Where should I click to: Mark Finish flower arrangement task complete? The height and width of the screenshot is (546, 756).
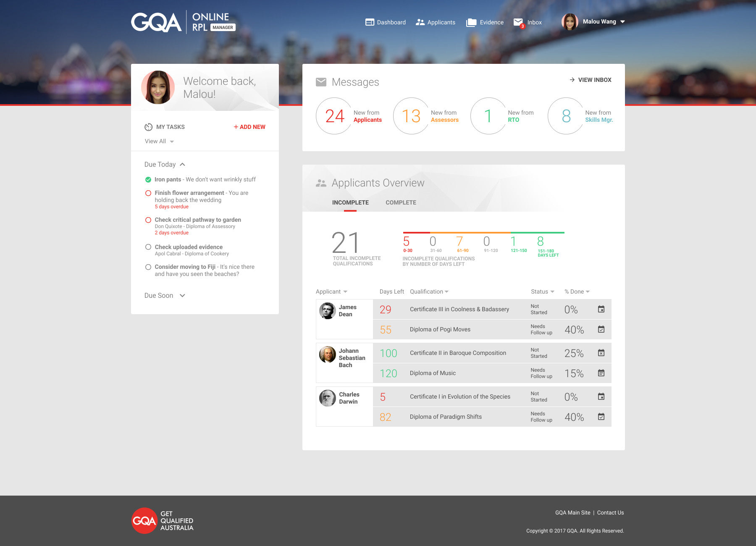click(x=148, y=193)
